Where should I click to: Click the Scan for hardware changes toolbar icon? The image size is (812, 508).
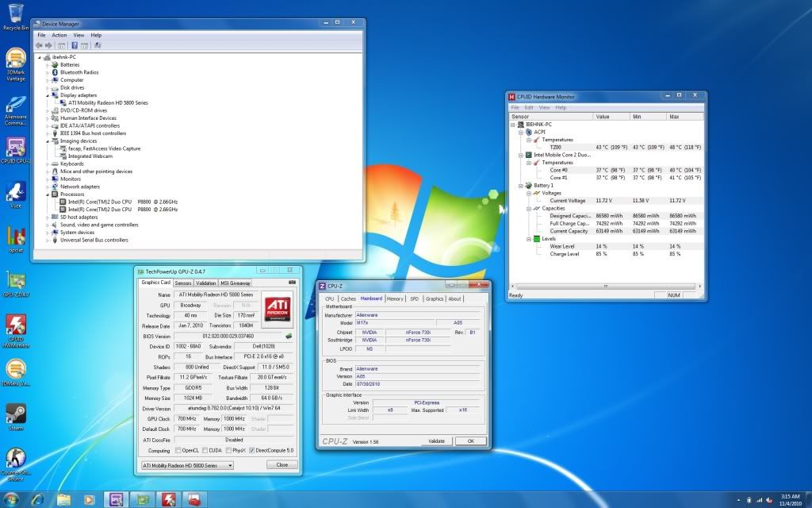98,45
